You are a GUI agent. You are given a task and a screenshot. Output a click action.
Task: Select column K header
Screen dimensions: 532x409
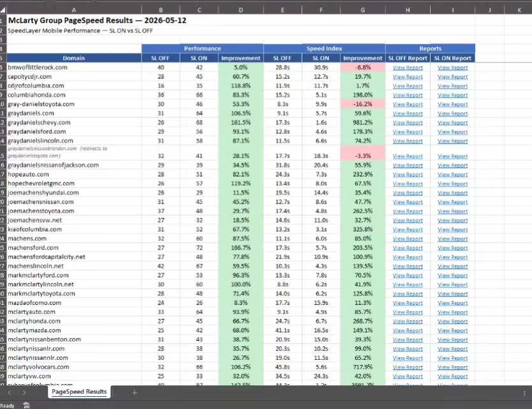[x=519, y=10]
